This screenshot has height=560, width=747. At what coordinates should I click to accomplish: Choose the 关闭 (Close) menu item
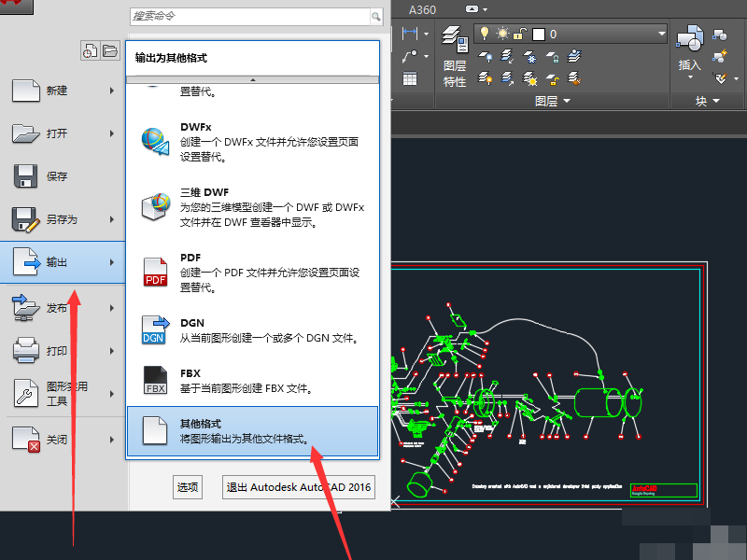coord(63,439)
